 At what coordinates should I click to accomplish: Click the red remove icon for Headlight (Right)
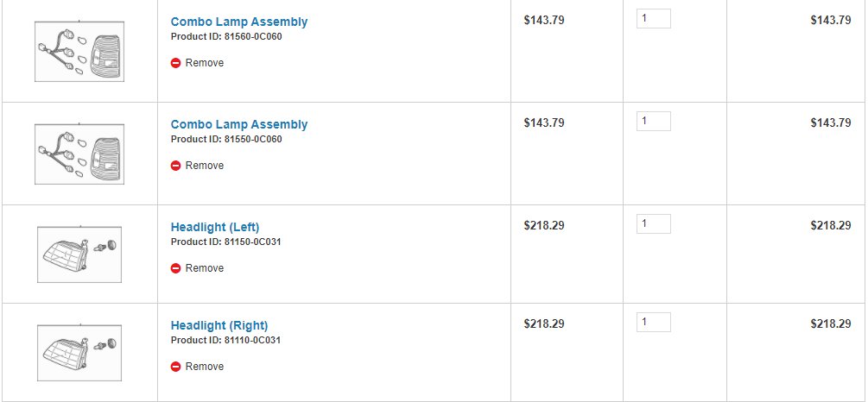(175, 367)
